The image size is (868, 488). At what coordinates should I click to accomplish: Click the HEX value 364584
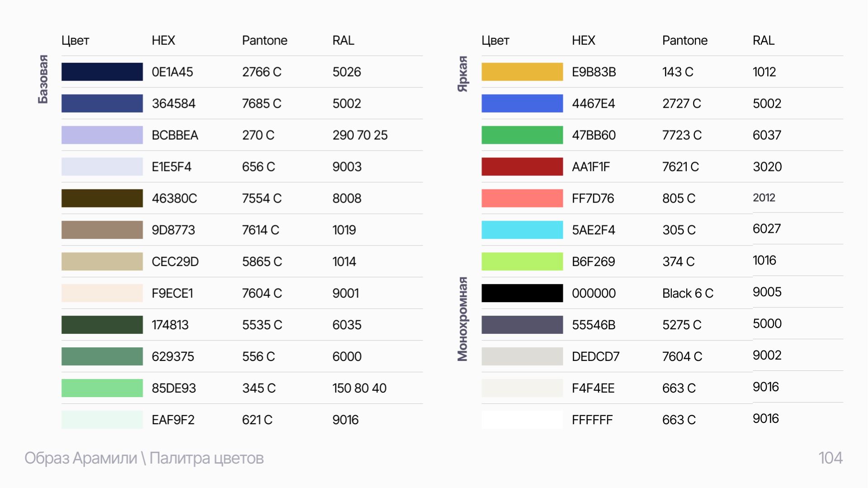coord(174,104)
